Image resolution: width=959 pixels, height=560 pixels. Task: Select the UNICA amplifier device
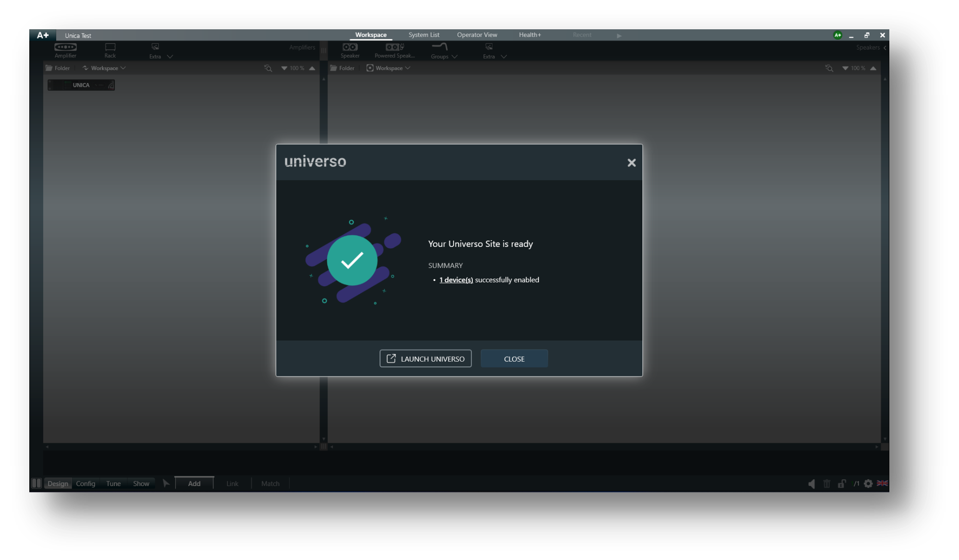(x=81, y=85)
